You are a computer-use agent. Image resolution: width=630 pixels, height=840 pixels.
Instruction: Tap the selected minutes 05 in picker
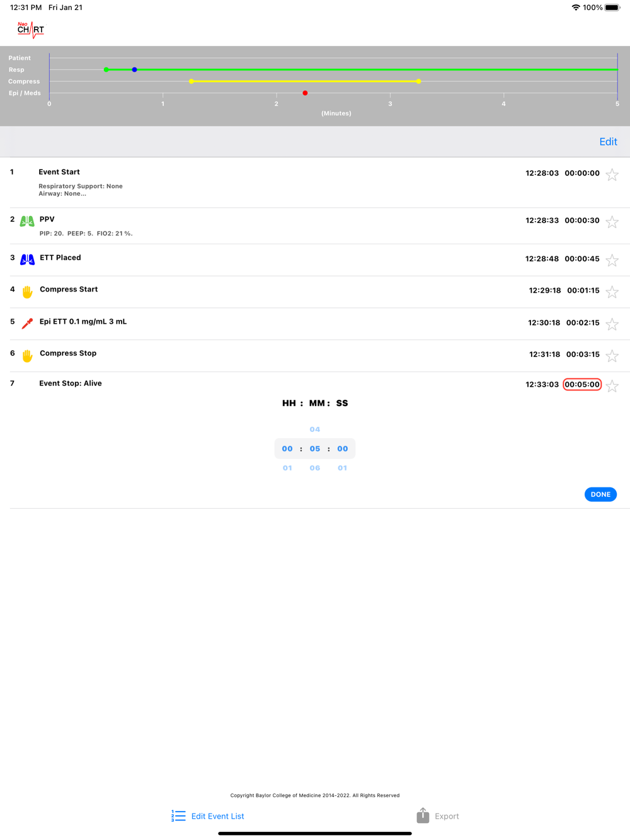pos(315,449)
